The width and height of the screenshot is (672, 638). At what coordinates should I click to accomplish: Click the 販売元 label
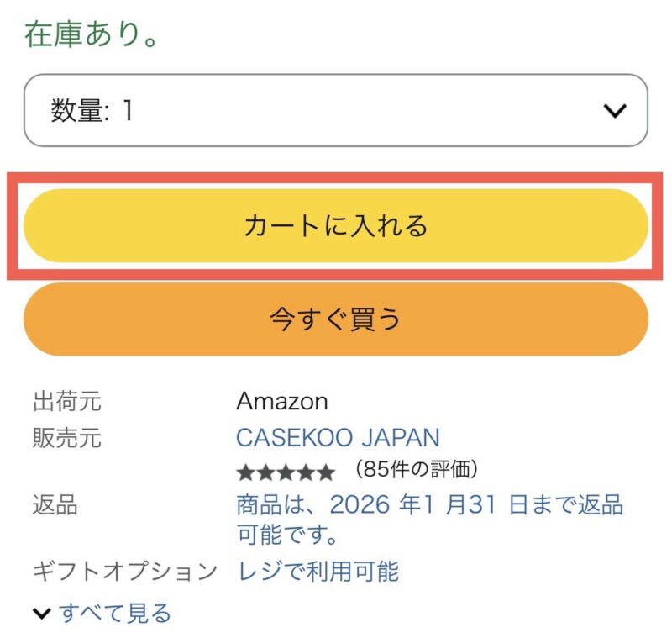[x=66, y=437]
